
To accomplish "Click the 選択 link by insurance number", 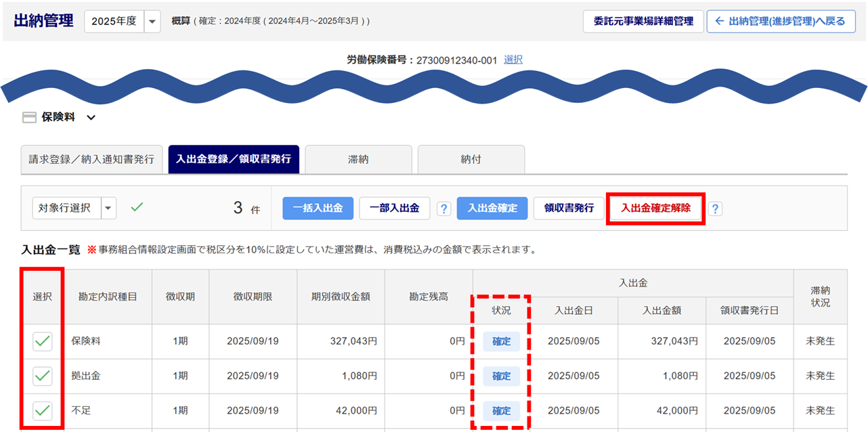I will [513, 60].
